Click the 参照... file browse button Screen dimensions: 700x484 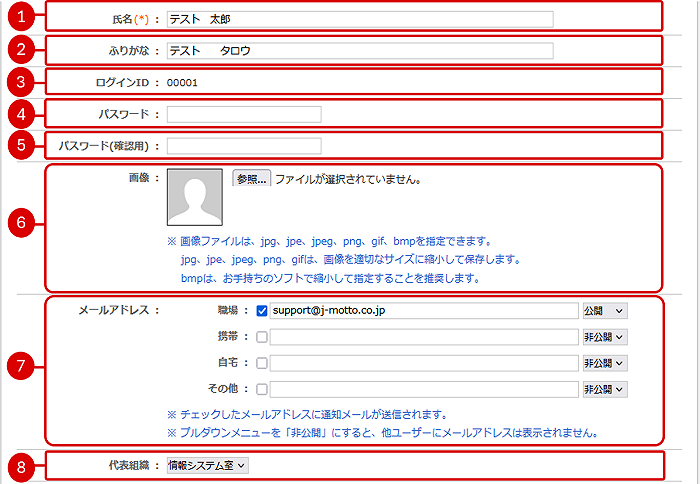click(251, 179)
